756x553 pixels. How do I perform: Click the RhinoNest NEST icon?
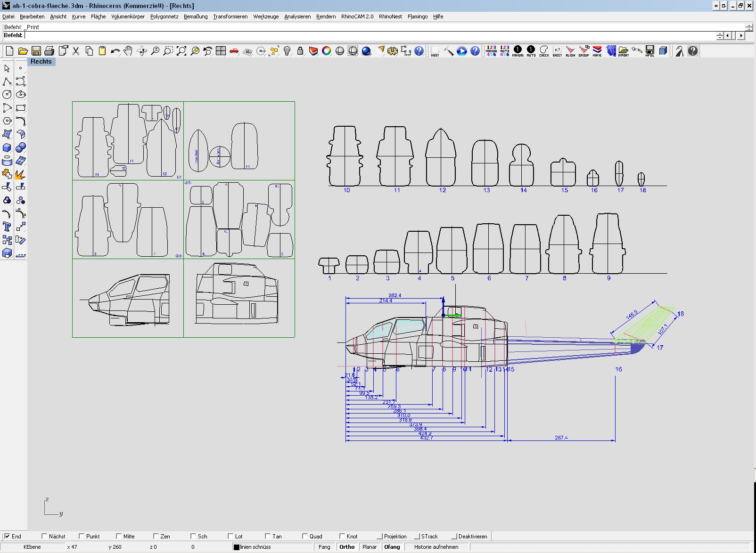click(435, 51)
